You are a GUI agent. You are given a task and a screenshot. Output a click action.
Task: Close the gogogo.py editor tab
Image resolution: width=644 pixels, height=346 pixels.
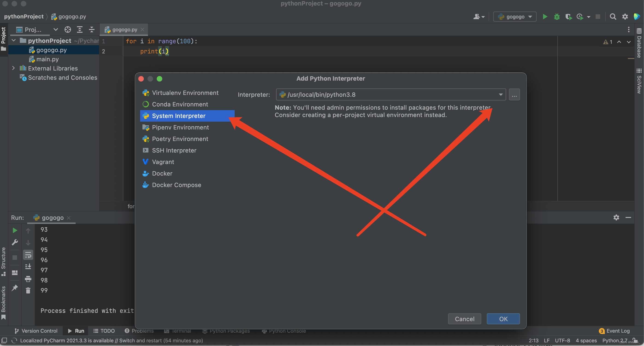(x=142, y=29)
